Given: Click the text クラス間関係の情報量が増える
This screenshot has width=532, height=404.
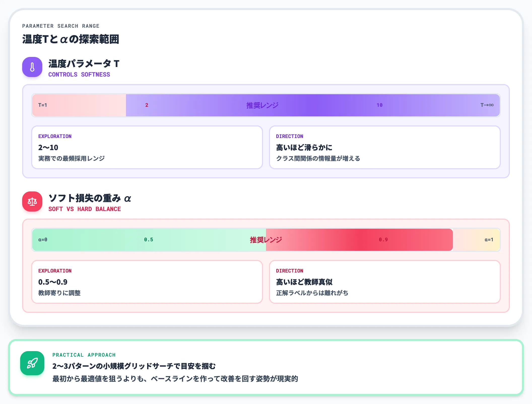Looking at the screenshot, I should tap(318, 158).
